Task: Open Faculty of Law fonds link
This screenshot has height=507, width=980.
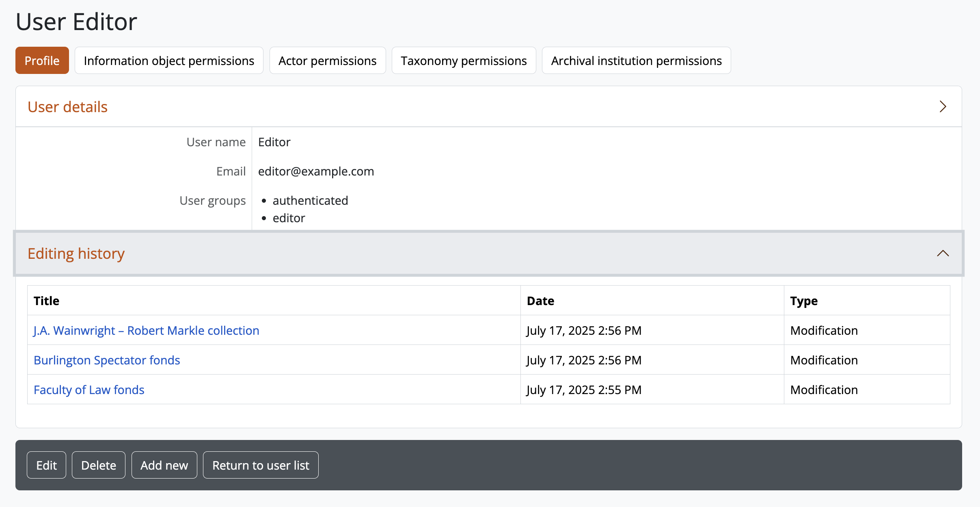Action: pyautogui.click(x=89, y=390)
